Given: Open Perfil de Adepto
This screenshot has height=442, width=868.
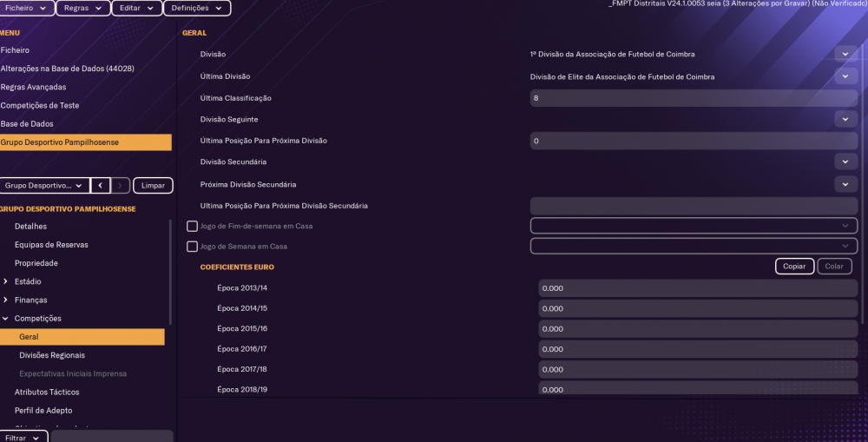Looking at the screenshot, I should (43, 411).
